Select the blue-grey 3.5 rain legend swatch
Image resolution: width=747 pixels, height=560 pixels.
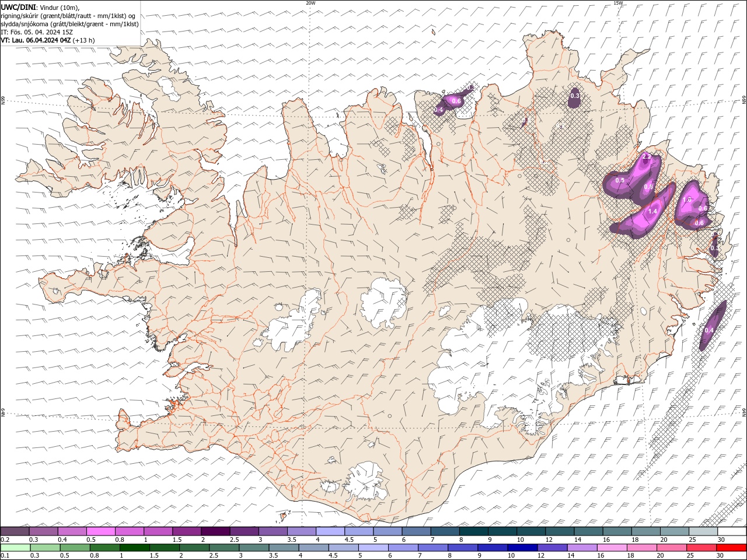(284, 548)
